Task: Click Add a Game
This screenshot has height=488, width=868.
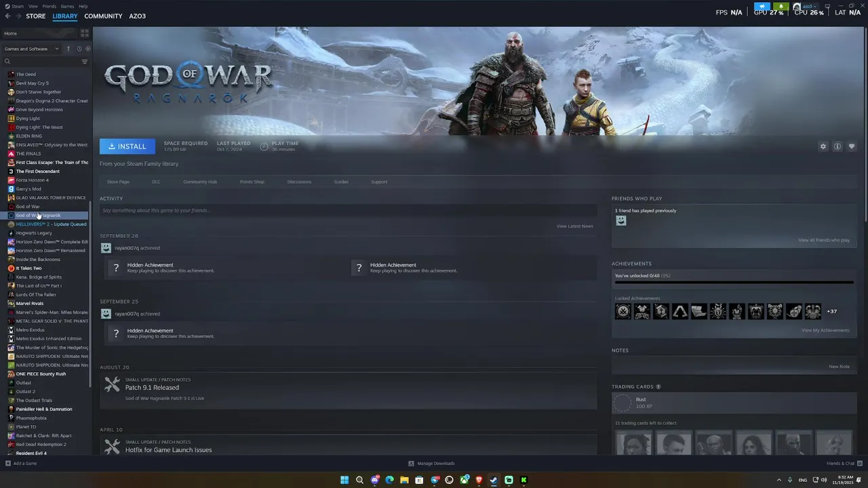Action: click(21, 464)
